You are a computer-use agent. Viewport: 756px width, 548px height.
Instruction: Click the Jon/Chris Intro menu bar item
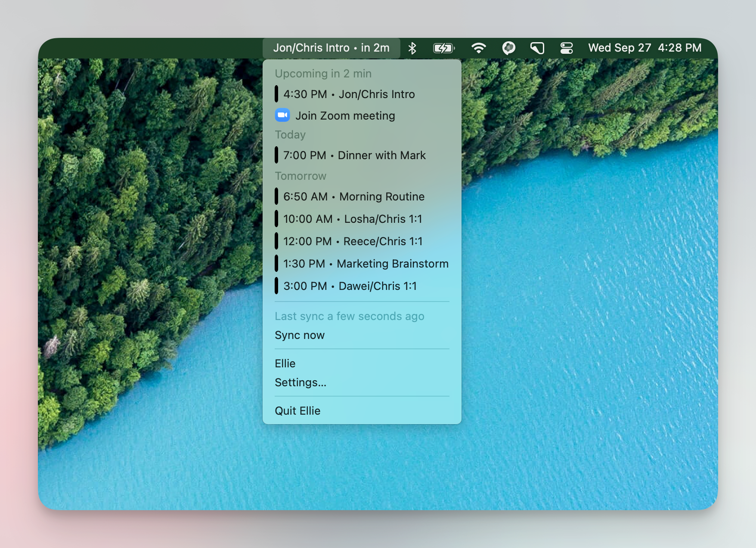pos(331,48)
